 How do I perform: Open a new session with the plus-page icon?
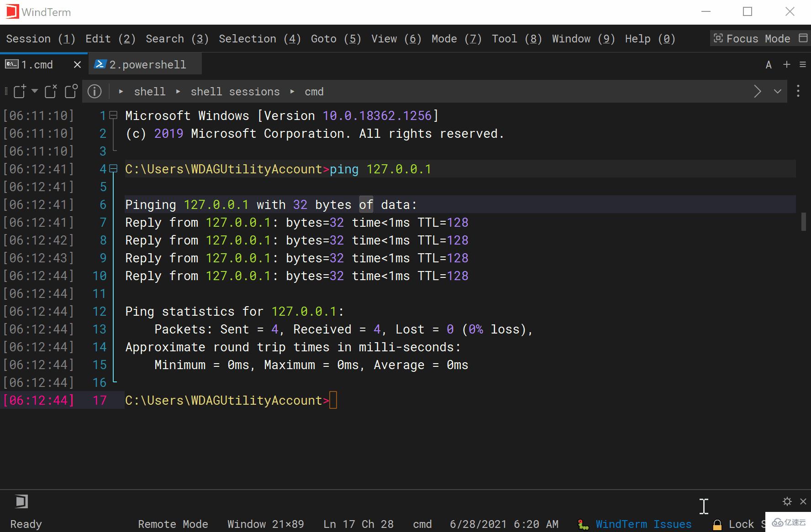click(x=20, y=91)
